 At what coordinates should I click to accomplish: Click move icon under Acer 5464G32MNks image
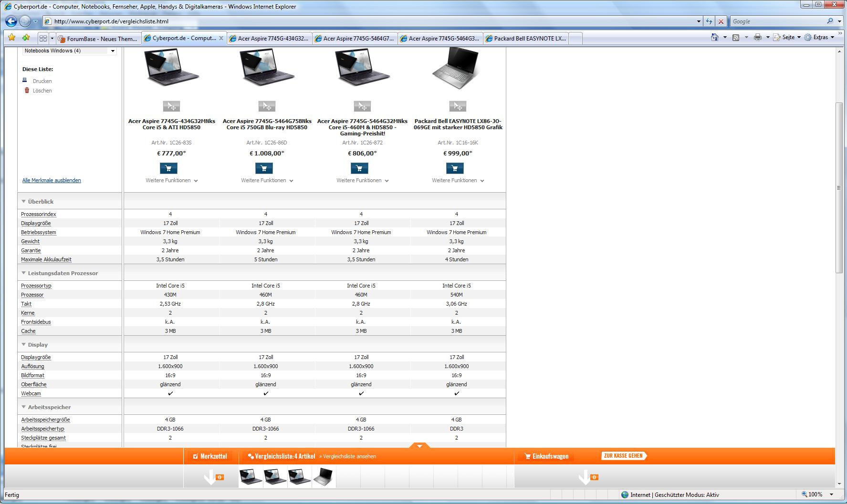coord(362,106)
